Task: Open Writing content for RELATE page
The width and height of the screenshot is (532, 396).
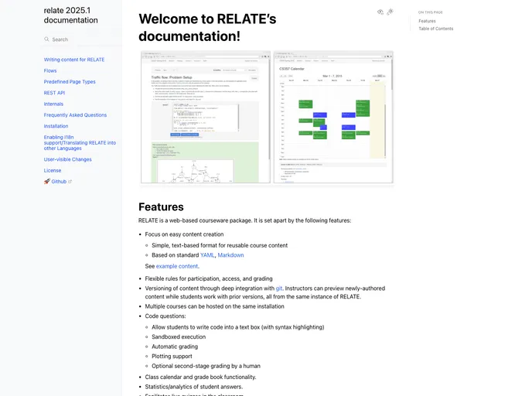Action: coord(74,60)
